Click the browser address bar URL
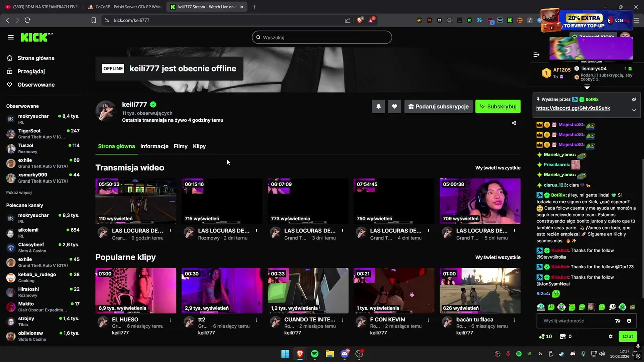644x362 pixels. pos(132,20)
